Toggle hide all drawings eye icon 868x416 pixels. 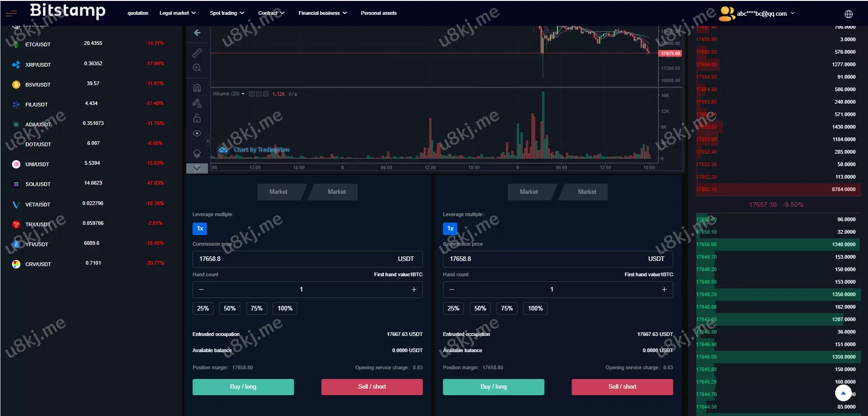[197, 133]
